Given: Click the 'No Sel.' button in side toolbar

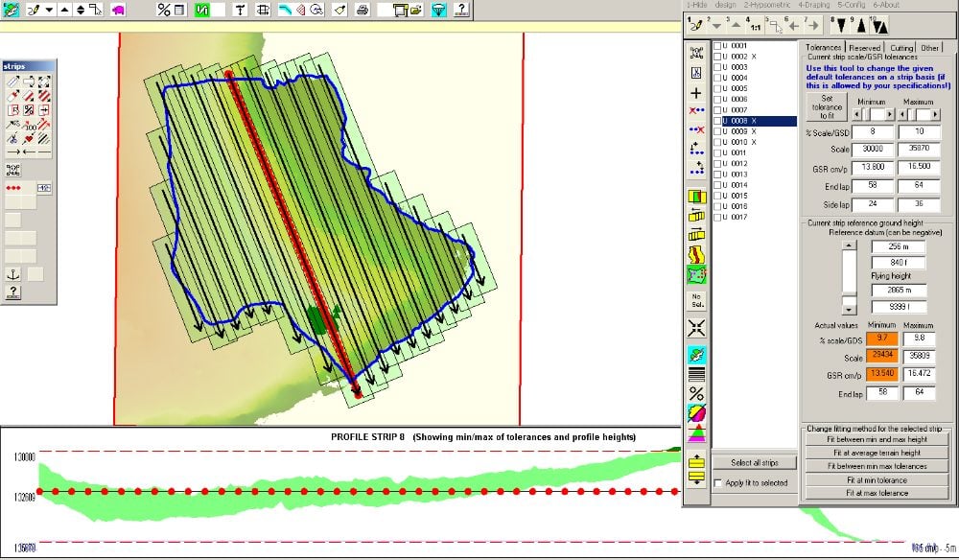Looking at the screenshot, I should pyautogui.click(x=696, y=300).
